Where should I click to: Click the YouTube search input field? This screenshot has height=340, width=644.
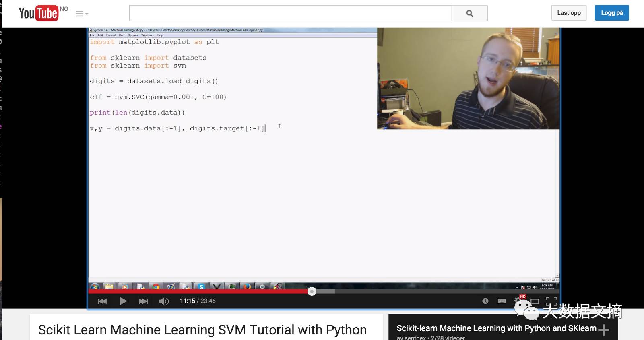click(x=290, y=13)
